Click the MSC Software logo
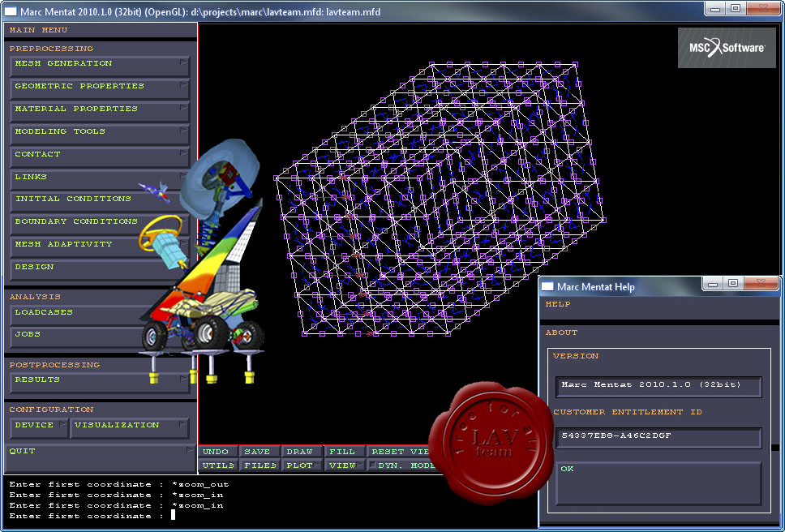The height and width of the screenshot is (532, 785). [x=727, y=48]
